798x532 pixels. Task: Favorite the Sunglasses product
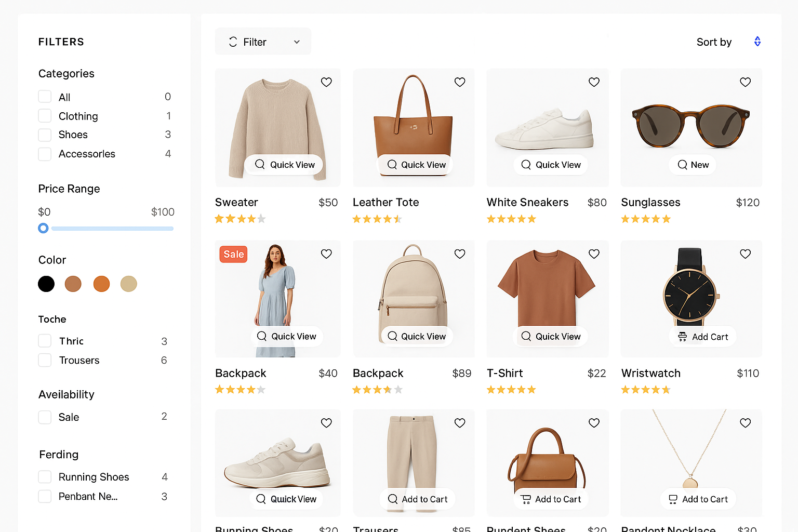[745, 82]
